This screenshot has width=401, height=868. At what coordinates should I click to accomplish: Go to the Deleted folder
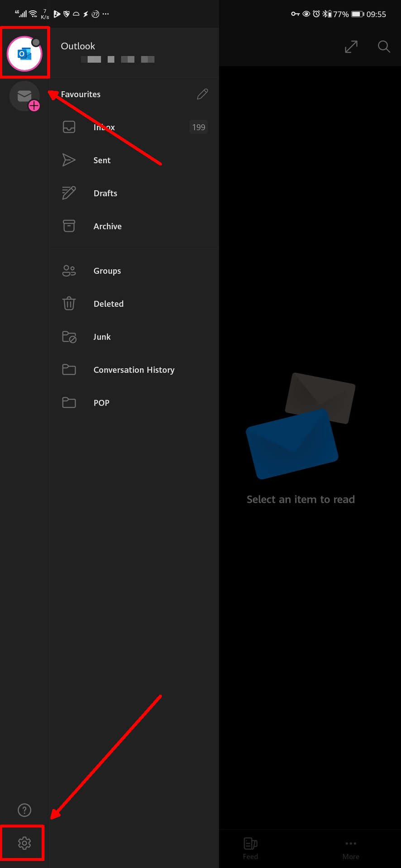[x=108, y=304]
